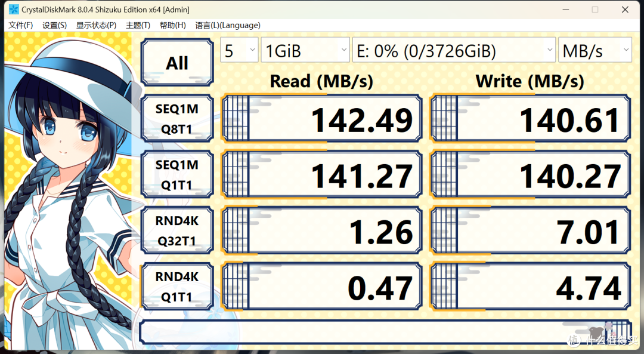Click the CrystalDiskMark app icon in title bar
The width and height of the screenshot is (644, 354).
(14, 9)
